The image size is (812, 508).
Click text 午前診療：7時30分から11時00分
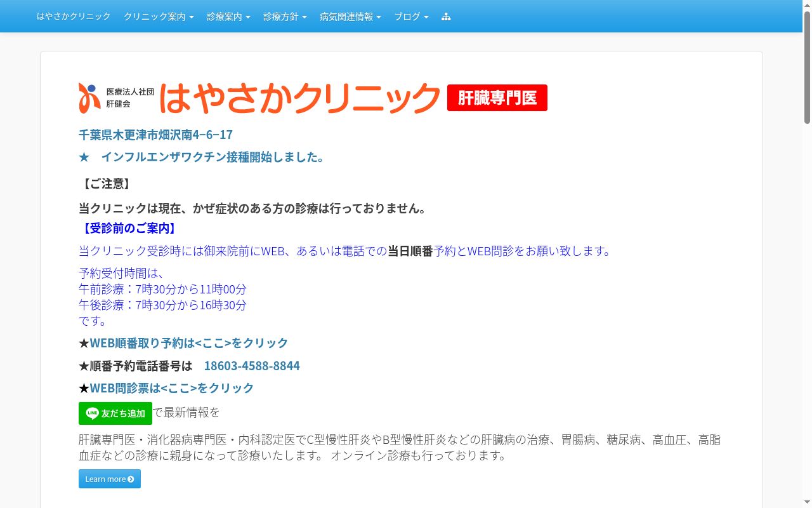point(162,289)
